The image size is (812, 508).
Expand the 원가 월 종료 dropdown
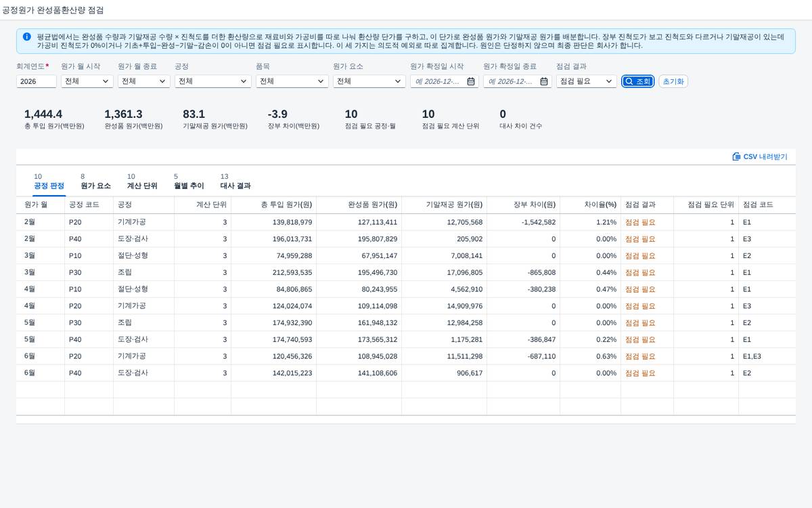coord(143,81)
